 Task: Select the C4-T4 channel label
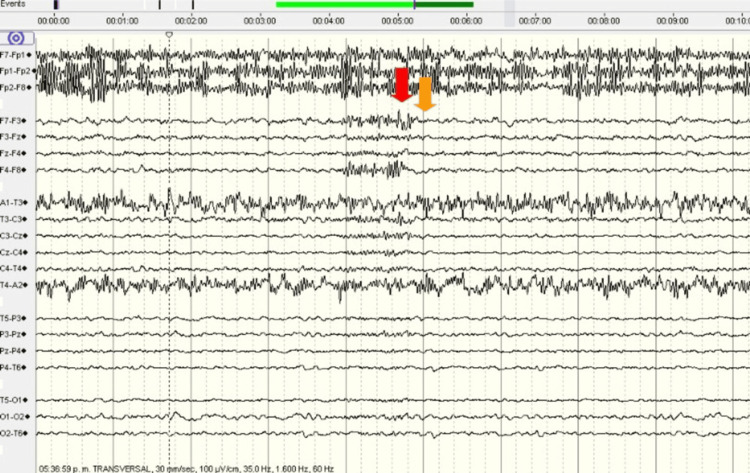11,268
